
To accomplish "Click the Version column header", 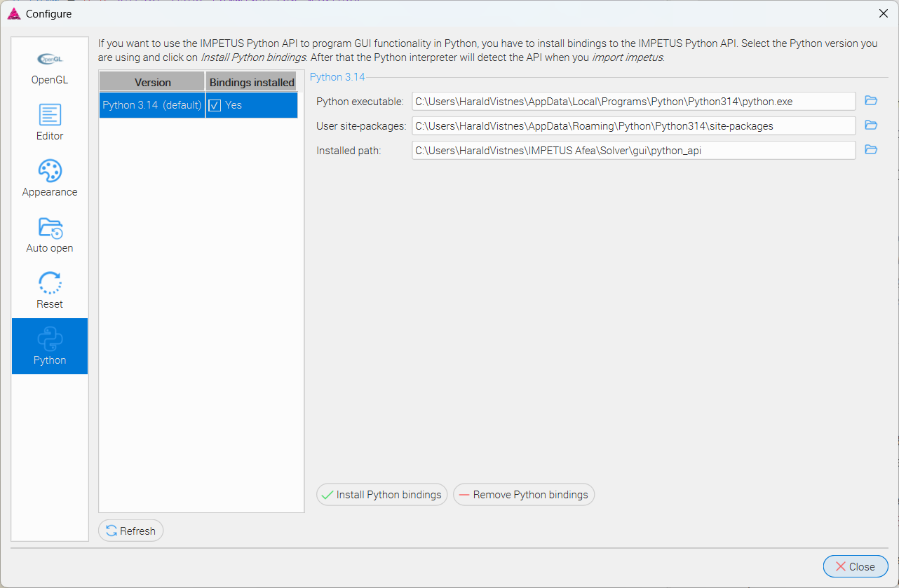I will click(x=152, y=82).
